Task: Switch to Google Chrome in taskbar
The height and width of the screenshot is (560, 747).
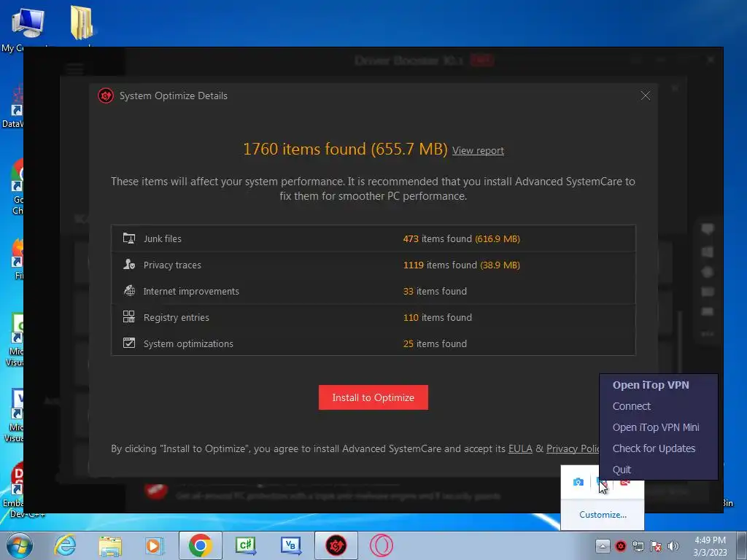Action: pos(201,545)
